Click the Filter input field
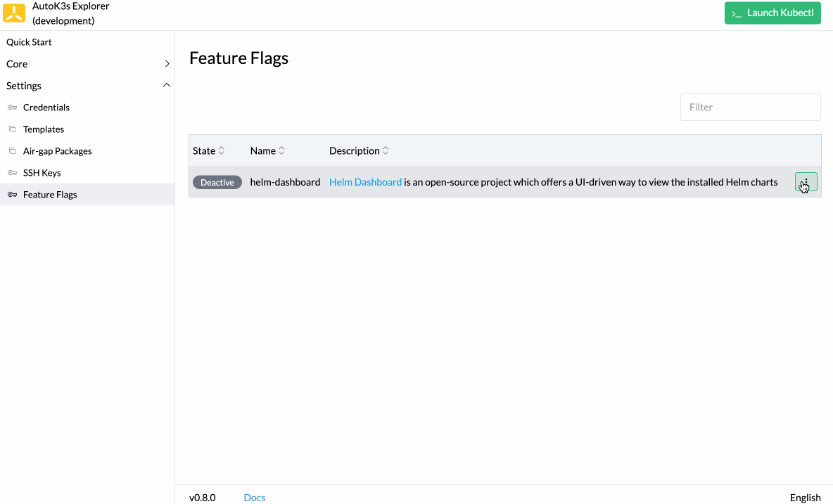 coord(750,106)
